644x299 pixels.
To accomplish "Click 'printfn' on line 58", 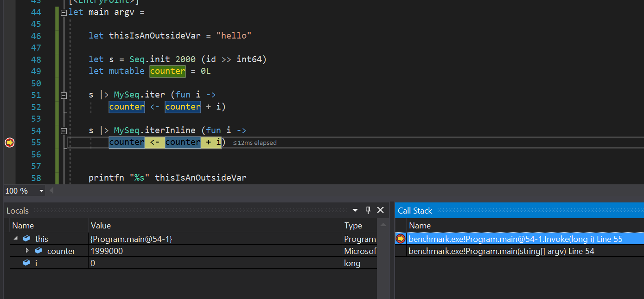I will [x=107, y=178].
